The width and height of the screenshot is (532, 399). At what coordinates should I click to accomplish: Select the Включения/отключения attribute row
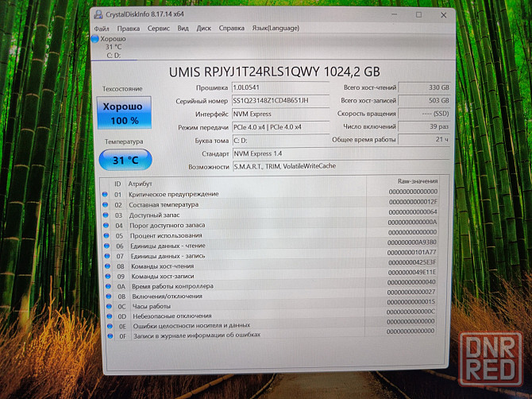point(271,295)
